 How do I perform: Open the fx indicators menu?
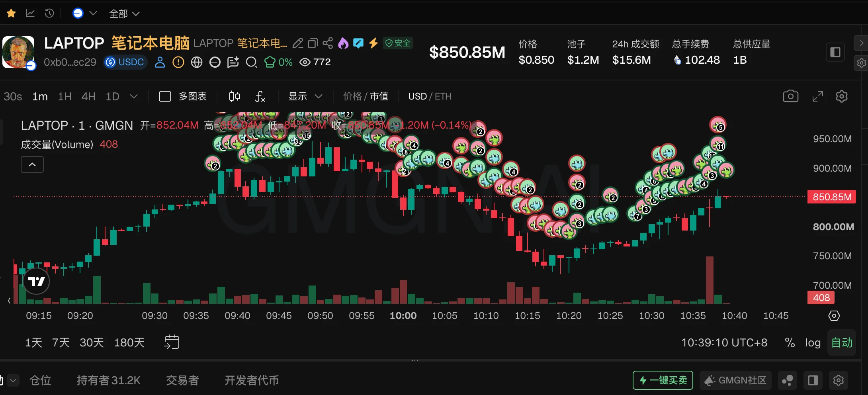pos(260,96)
